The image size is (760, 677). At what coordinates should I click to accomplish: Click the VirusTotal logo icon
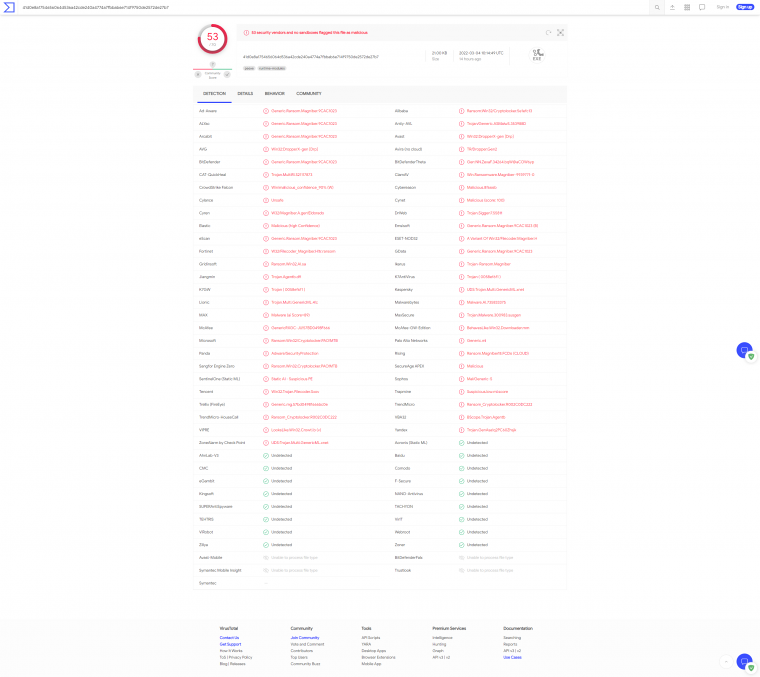(x=9, y=7)
